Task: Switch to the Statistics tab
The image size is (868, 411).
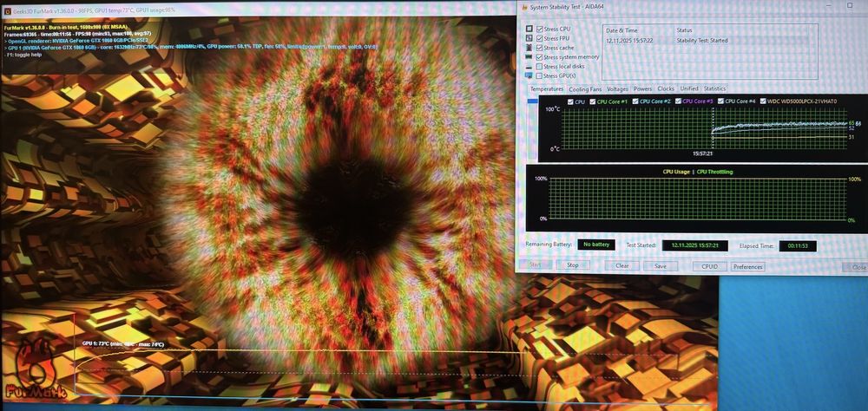Action: click(714, 89)
